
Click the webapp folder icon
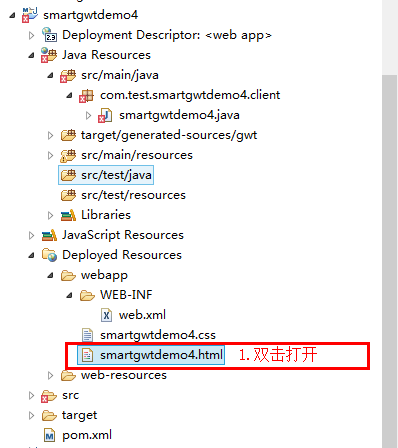[x=68, y=275]
